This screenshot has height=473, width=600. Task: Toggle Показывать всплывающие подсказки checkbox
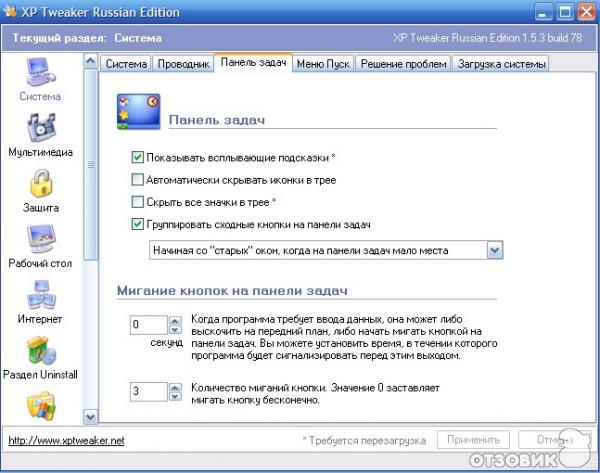[137, 157]
